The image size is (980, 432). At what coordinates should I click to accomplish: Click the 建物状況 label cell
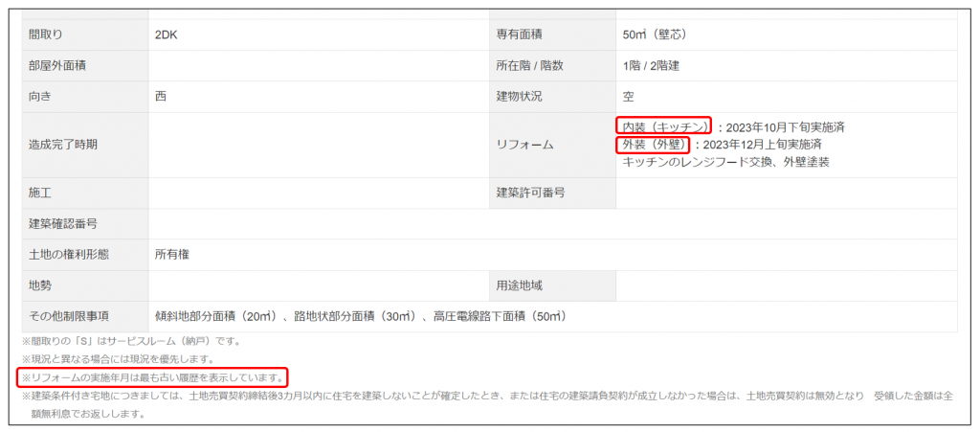click(519, 97)
